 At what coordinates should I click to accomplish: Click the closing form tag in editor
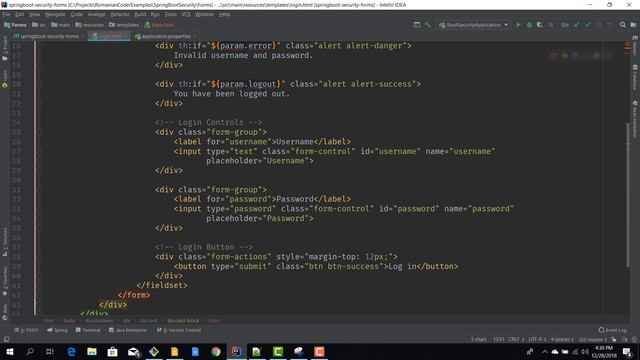(x=133, y=295)
